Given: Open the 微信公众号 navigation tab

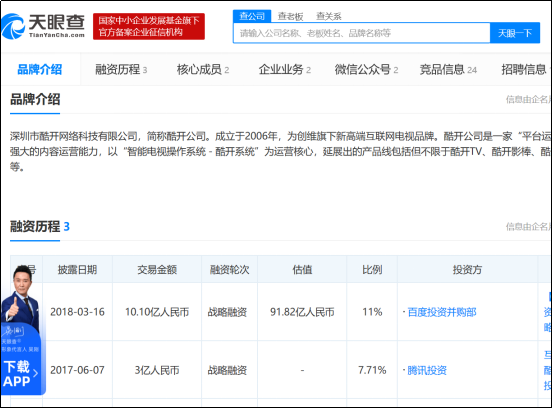Looking at the screenshot, I should (366, 69).
